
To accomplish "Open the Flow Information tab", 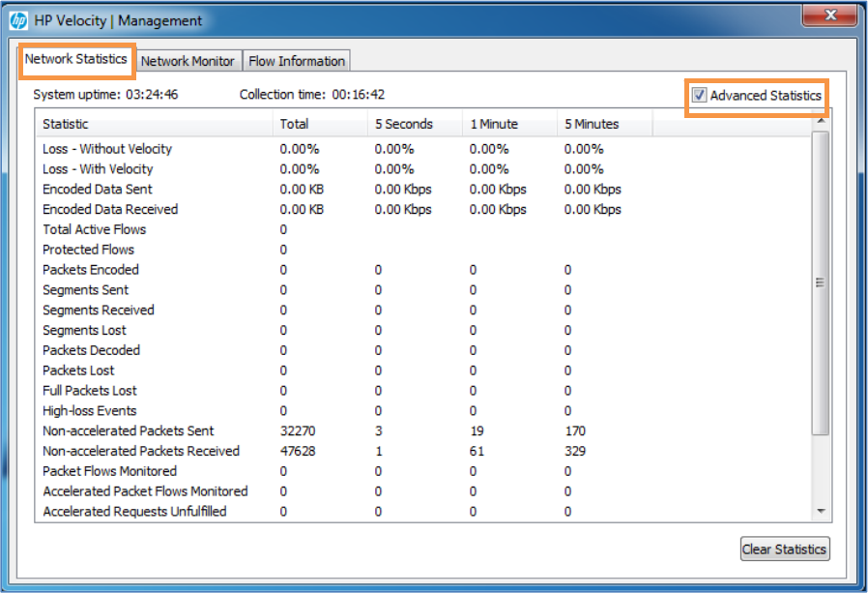I will tap(296, 61).
